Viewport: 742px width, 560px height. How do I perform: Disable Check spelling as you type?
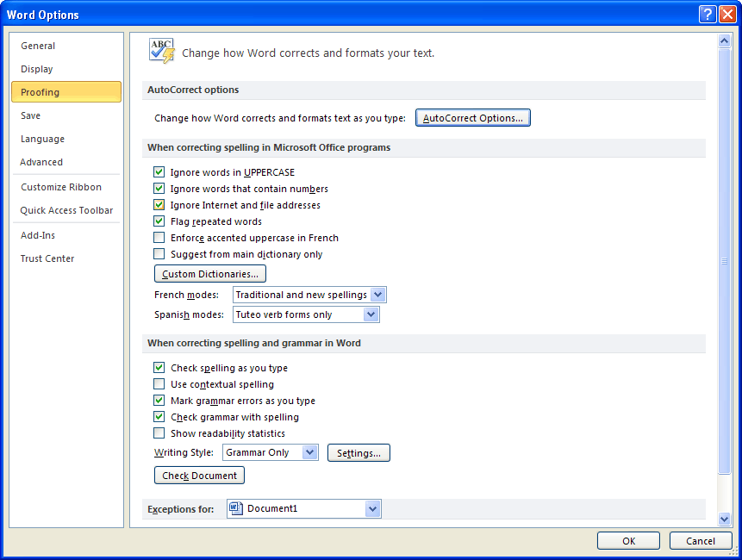pos(159,368)
